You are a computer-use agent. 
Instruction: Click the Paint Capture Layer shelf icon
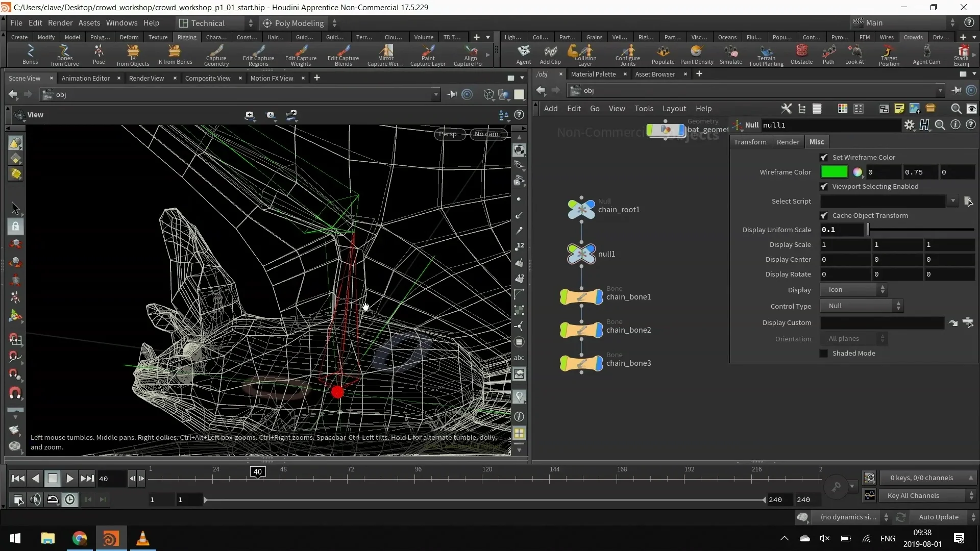[428, 55]
